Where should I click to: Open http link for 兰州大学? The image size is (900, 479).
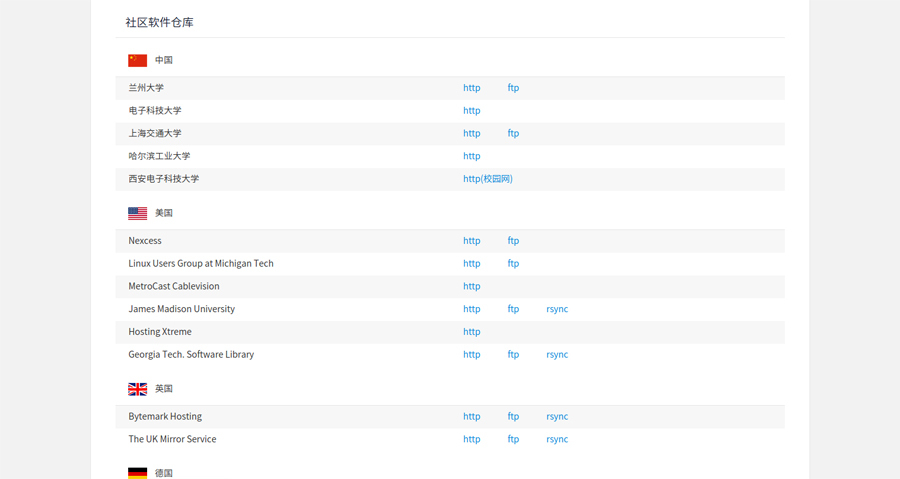[472, 88]
